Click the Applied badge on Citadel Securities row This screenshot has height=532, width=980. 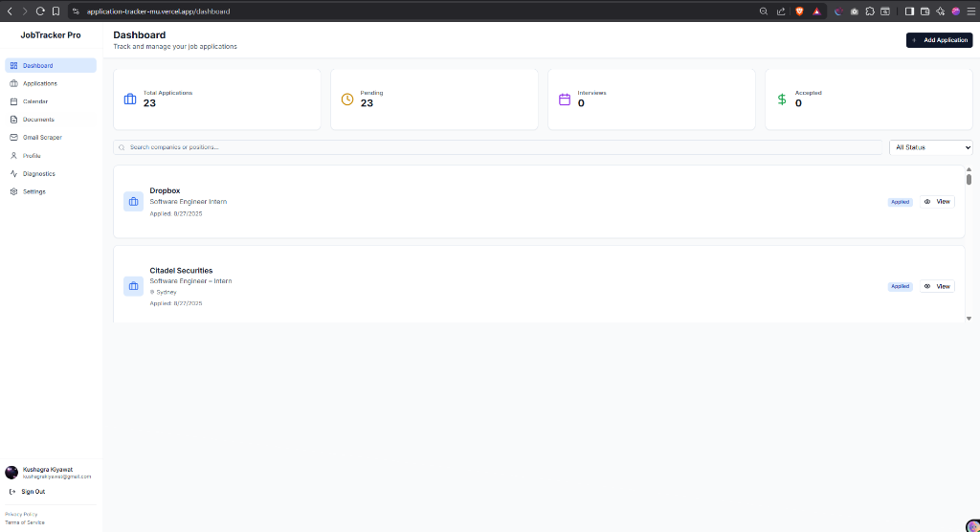[900, 286]
